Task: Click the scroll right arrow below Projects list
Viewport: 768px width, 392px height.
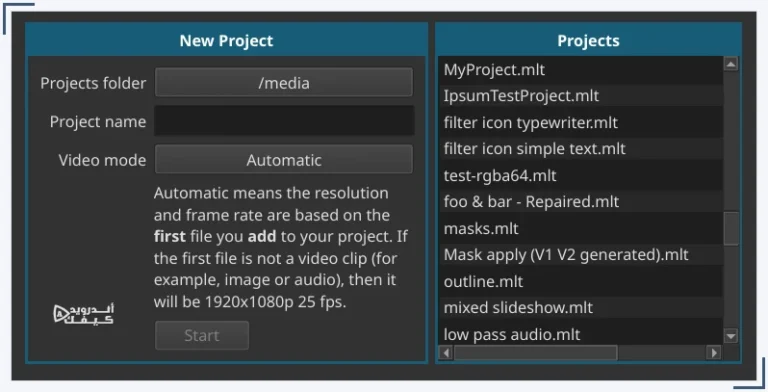Action: point(714,352)
